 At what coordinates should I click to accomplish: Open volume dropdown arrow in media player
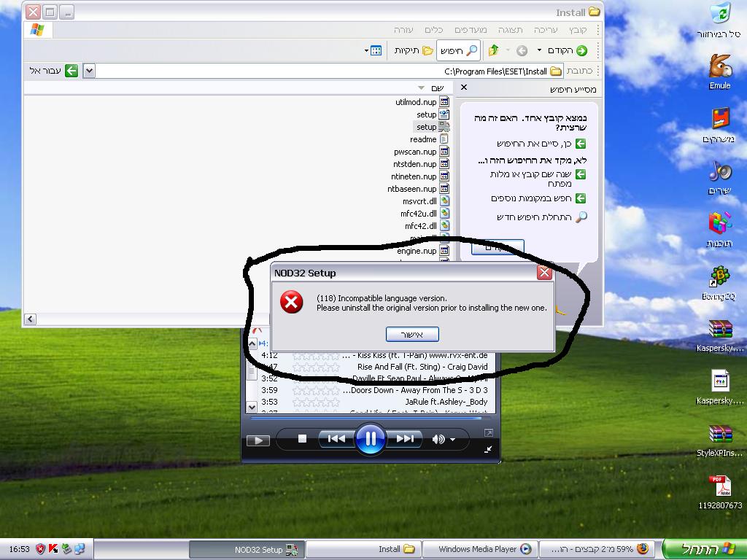tap(453, 440)
